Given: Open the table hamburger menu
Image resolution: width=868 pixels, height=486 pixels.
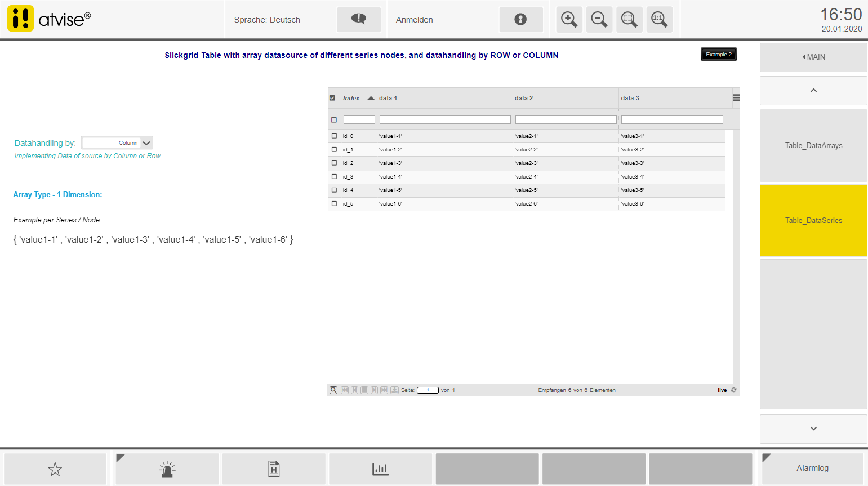Looking at the screenshot, I should [736, 98].
